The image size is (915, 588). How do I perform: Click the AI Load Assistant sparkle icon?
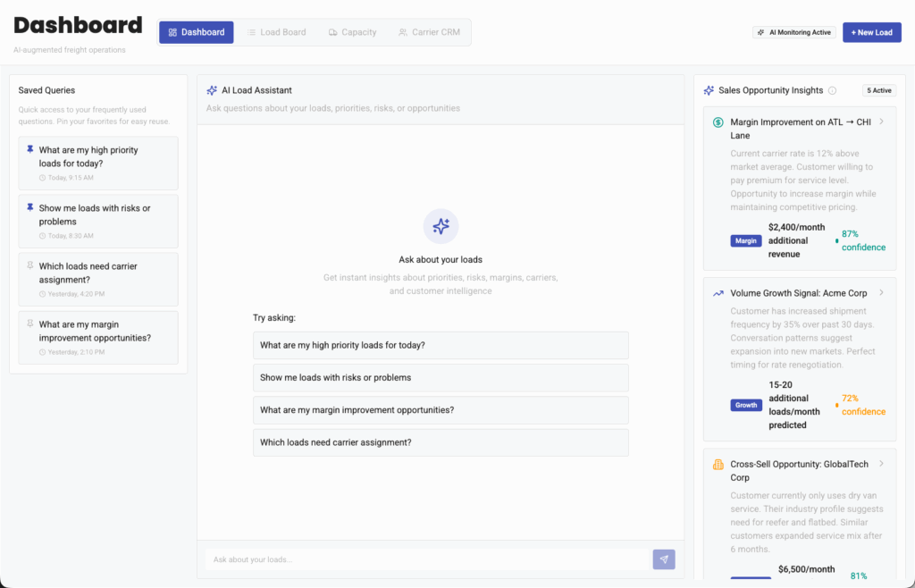click(x=212, y=89)
